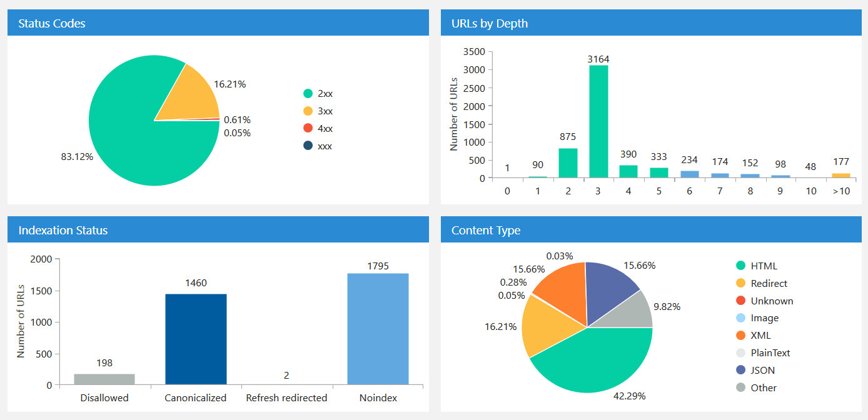
Task: Select the depth 2 bar with 875 URLs
Action: tap(568, 163)
